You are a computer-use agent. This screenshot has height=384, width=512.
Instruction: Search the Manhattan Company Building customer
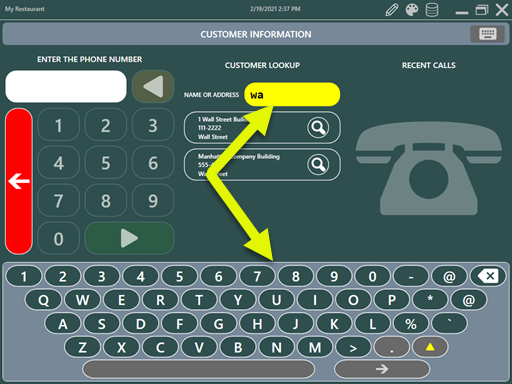click(318, 164)
